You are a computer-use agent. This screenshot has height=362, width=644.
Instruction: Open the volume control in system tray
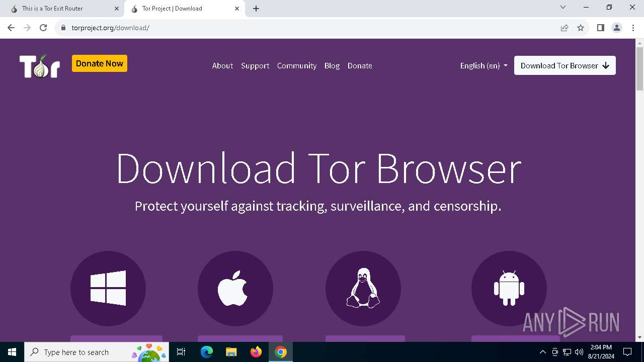579,352
